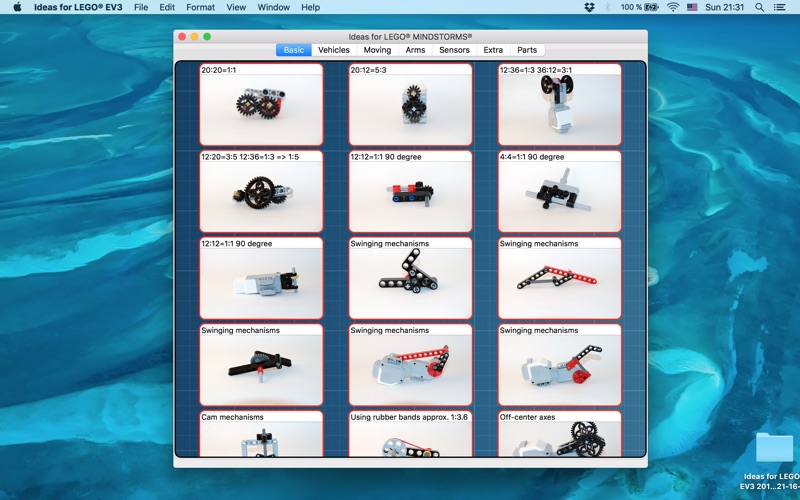Viewport: 800px width, 500px height.
Task: Open the Wi-Fi status menu
Action: point(673,7)
